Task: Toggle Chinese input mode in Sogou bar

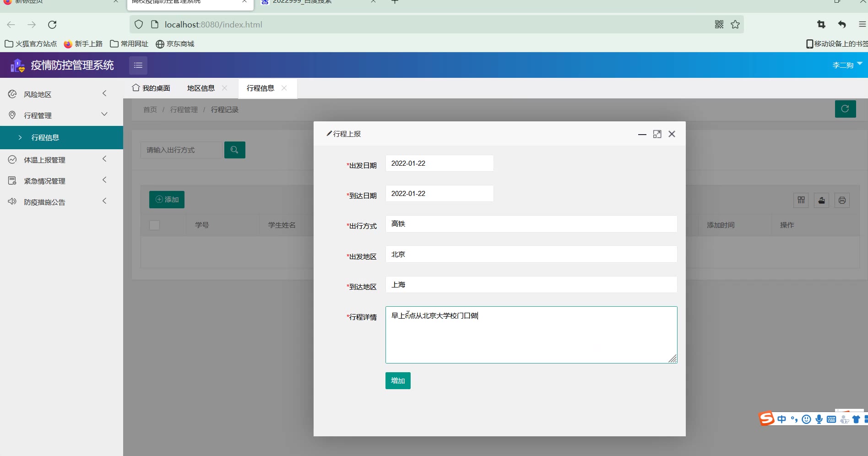Action: pos(781,419)
